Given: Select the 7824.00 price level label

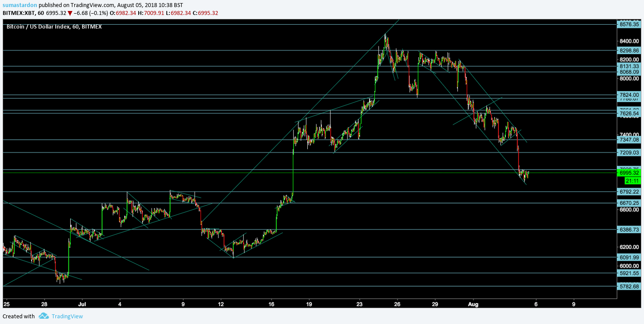Looking at the screenshot, I should click(x=629, y=95).
